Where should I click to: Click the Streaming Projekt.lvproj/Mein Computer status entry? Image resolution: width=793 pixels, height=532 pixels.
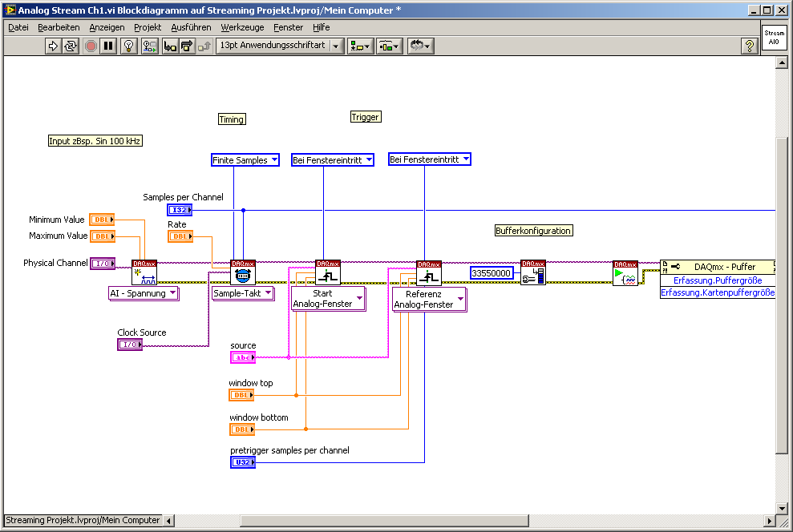pyautogui.click(x=83, y=520)
